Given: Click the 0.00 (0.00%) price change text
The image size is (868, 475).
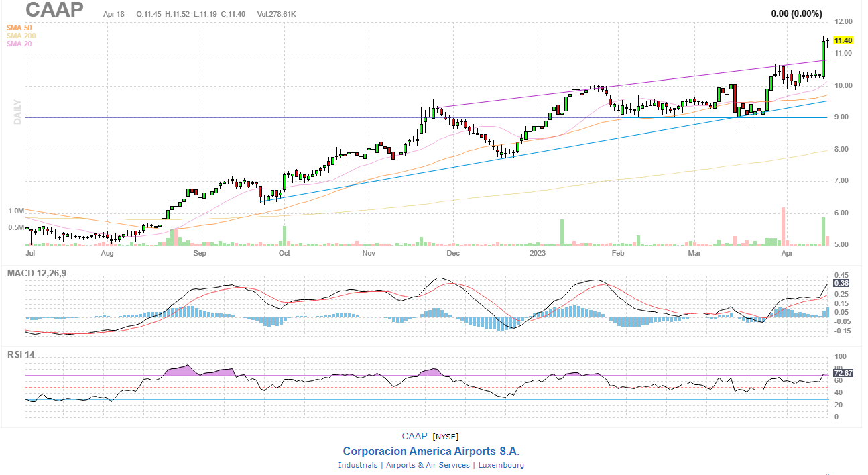Looking at the screenshot, I should [796, 13].
